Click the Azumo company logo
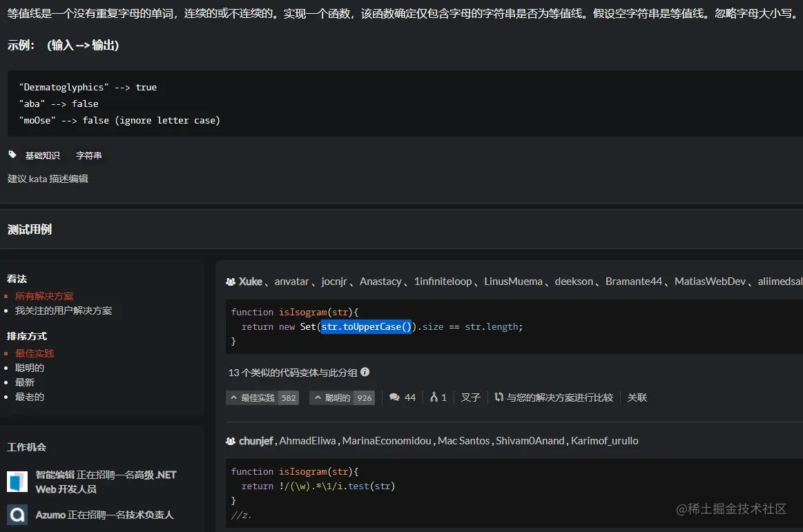Viewport: 803px width, 532px height. point(17,515)
